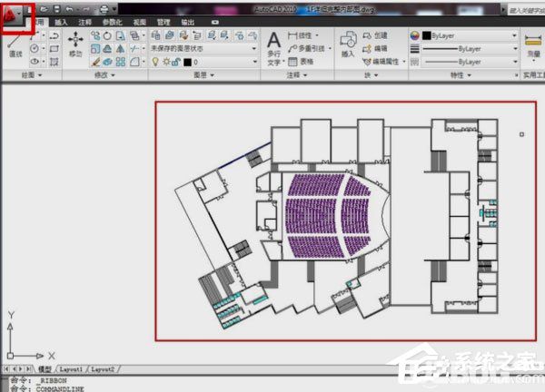
Task: Click the 创建 (Create block) button
Action: coord(375,35)
